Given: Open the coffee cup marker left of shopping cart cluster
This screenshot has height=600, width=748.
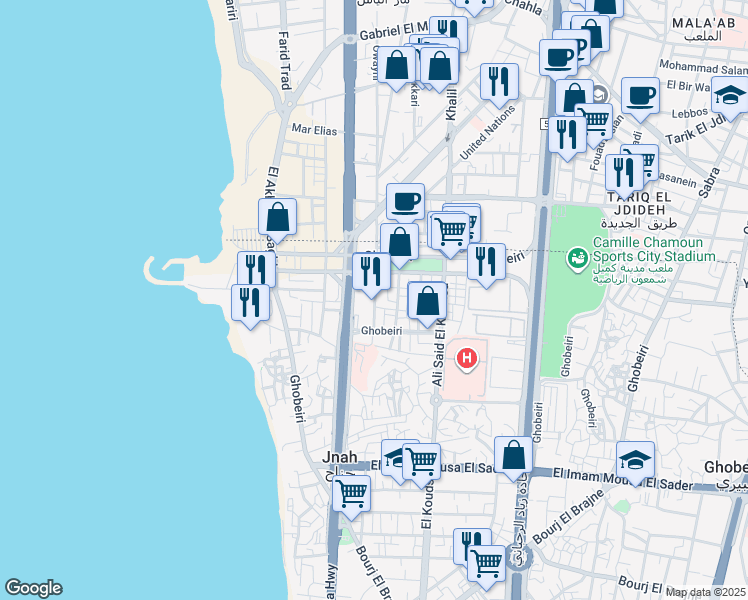Looking at the screenshot, I should [406, 201].
